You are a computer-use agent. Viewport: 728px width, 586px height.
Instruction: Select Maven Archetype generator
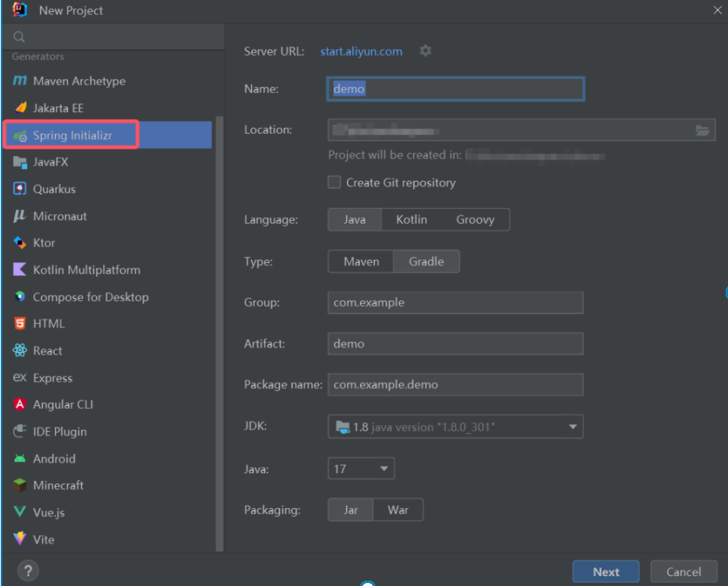click(107, 81)
